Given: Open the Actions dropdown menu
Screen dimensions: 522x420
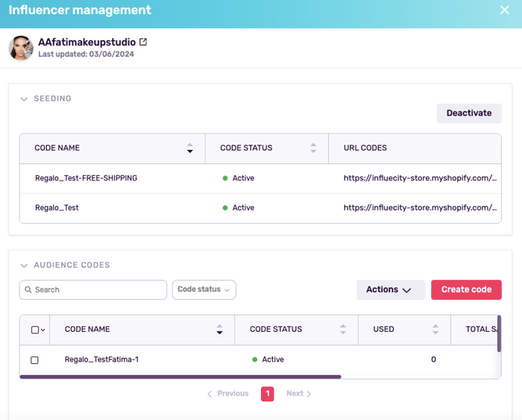Looking at the screenshot, I should 390,289.
